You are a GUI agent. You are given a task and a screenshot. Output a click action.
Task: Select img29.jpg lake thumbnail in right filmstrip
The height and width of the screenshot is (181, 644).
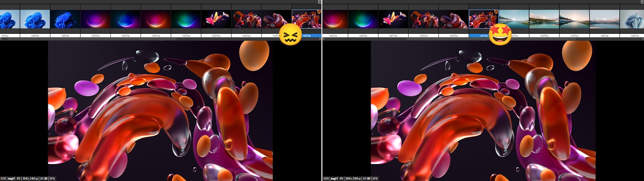[544, 19]
